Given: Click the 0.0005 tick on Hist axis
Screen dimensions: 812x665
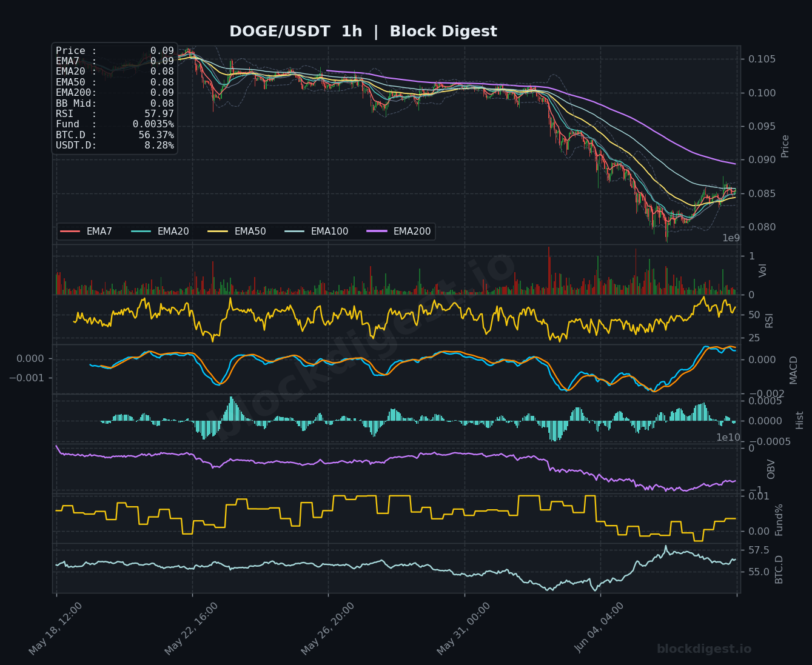Looking at the screenshot, I should (765, 401).
